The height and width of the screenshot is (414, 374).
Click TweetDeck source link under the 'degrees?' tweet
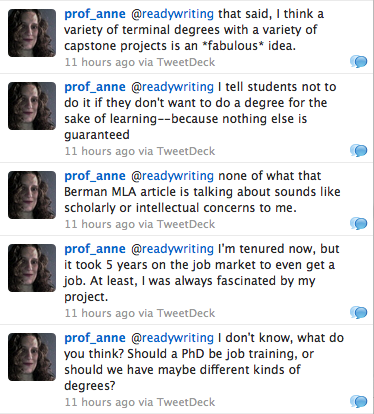186,402
